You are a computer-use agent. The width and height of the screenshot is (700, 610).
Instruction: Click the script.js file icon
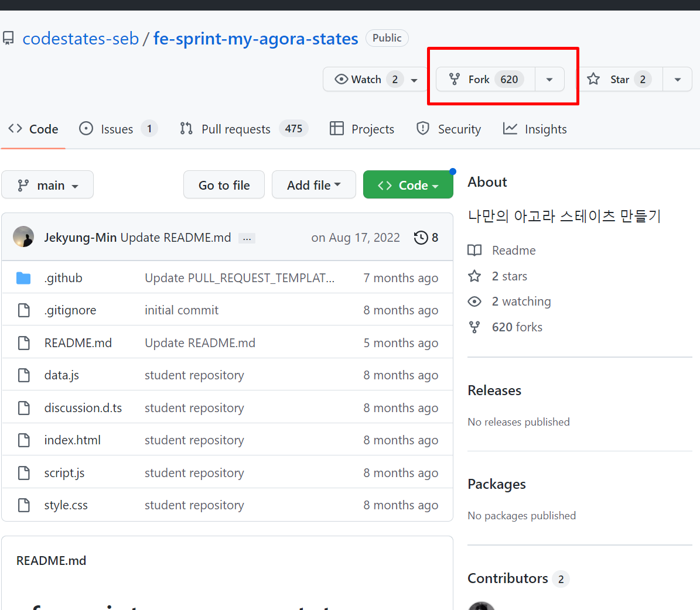pos(23,472)
